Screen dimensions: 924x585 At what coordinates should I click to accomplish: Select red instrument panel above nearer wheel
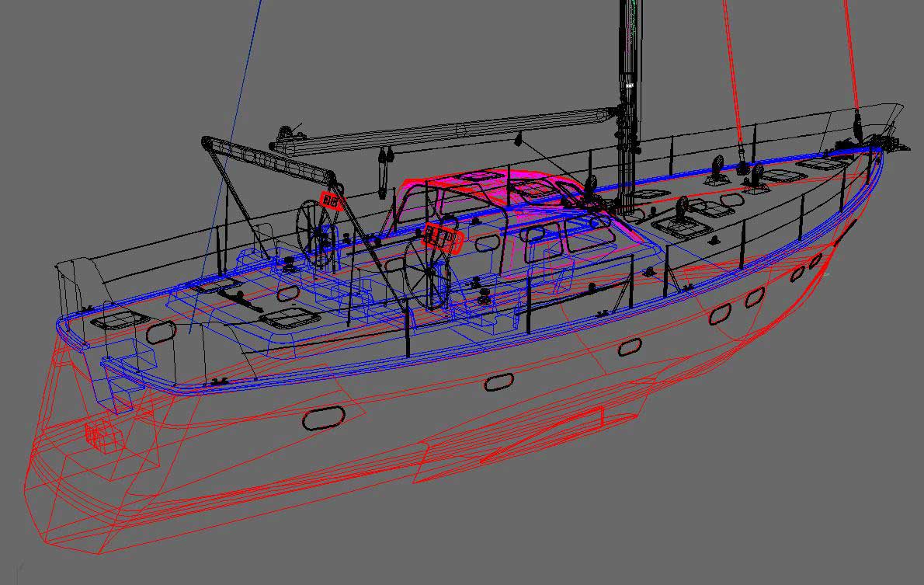click(442, 236)
